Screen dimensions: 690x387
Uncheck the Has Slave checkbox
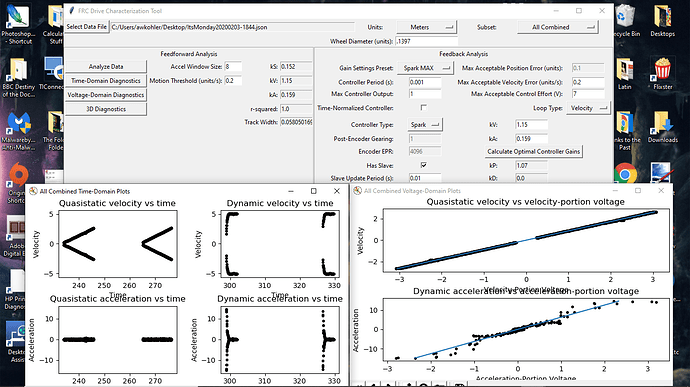424,165
